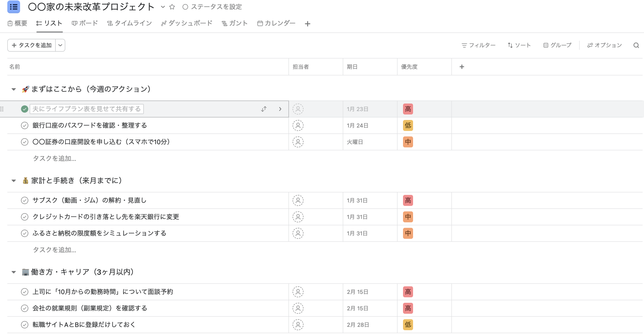Click the フィルター button
This screenshot has width=644, height=335.
(478, 45)
